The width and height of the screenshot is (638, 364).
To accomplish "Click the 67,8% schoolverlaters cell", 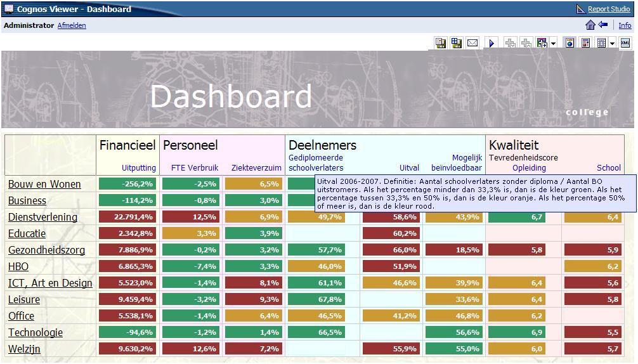I will pyautogui.click(x=316, y=299).
